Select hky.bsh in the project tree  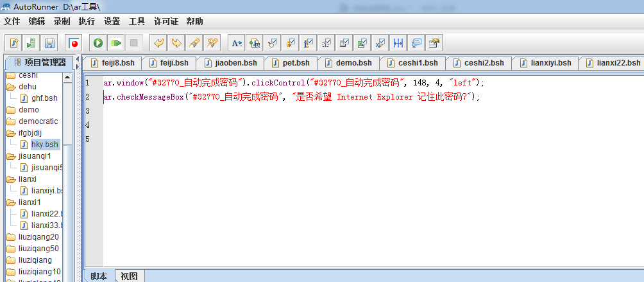point(45,145)
